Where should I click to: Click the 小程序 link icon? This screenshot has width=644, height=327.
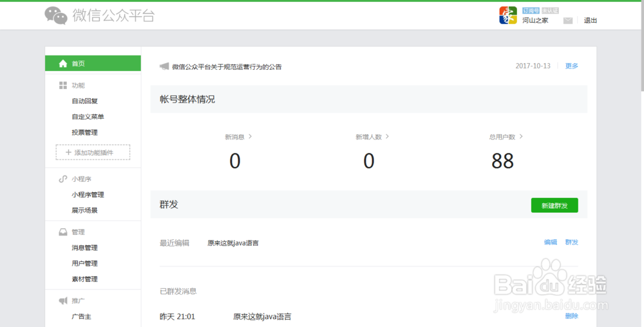(63, 179)
